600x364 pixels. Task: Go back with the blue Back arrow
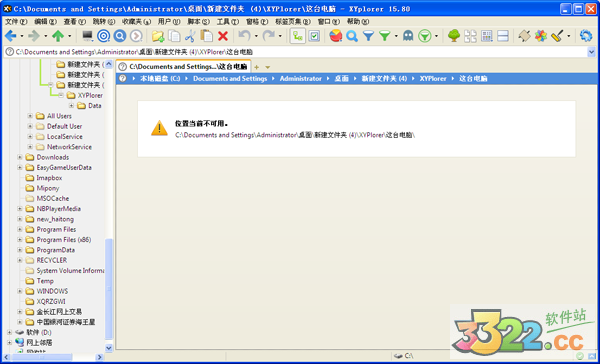click(x=11, y=36)
